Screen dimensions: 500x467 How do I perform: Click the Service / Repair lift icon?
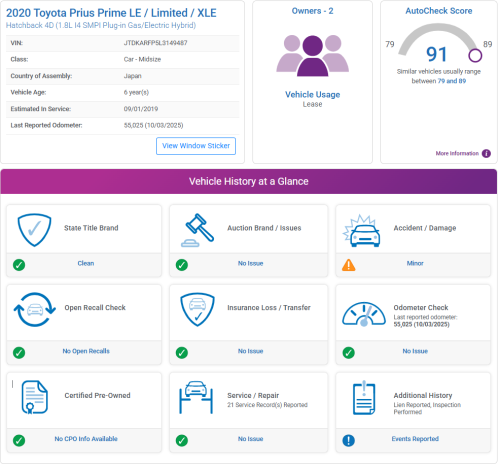(x=196, y=397)
